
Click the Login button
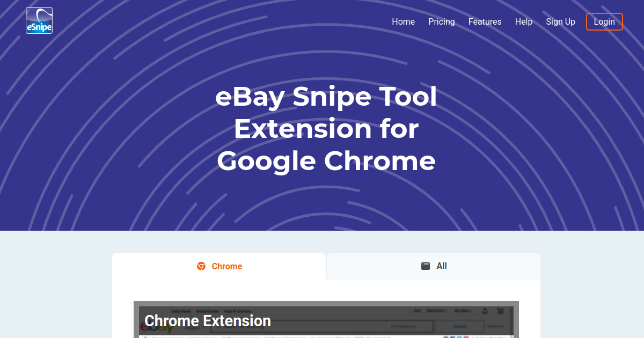click(x=604, y=21)
